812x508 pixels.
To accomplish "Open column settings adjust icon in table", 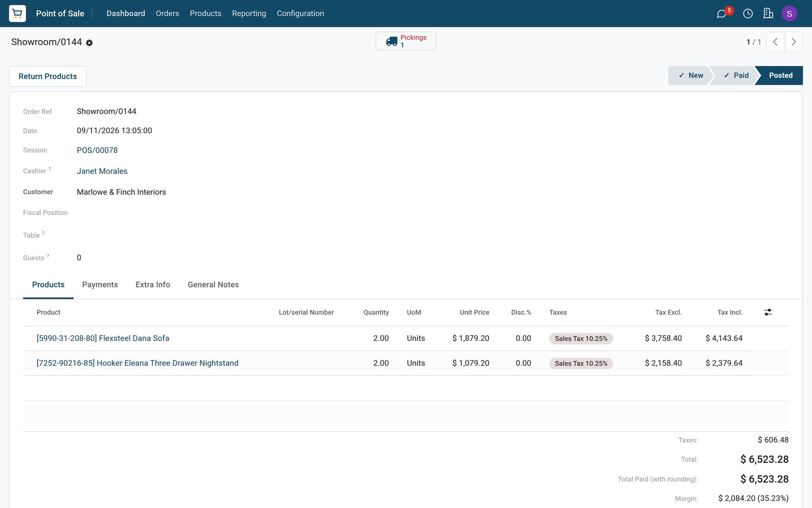I will 768,312.
